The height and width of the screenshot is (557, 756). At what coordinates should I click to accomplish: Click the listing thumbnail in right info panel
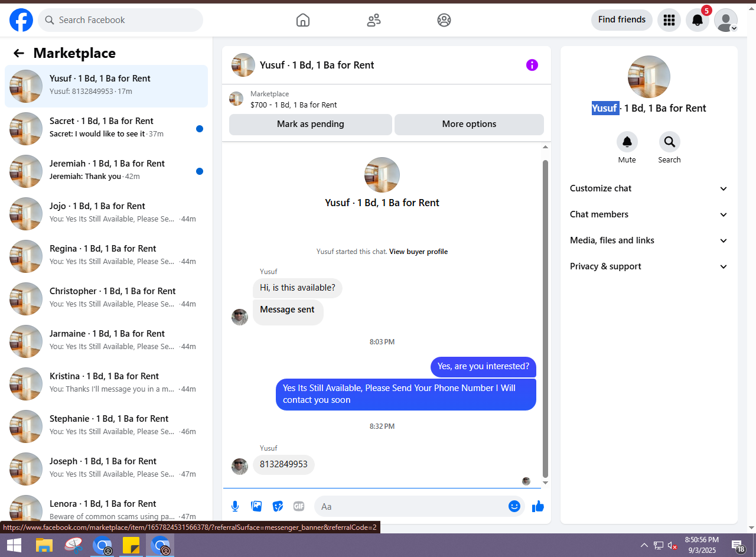tap(649, 77)
